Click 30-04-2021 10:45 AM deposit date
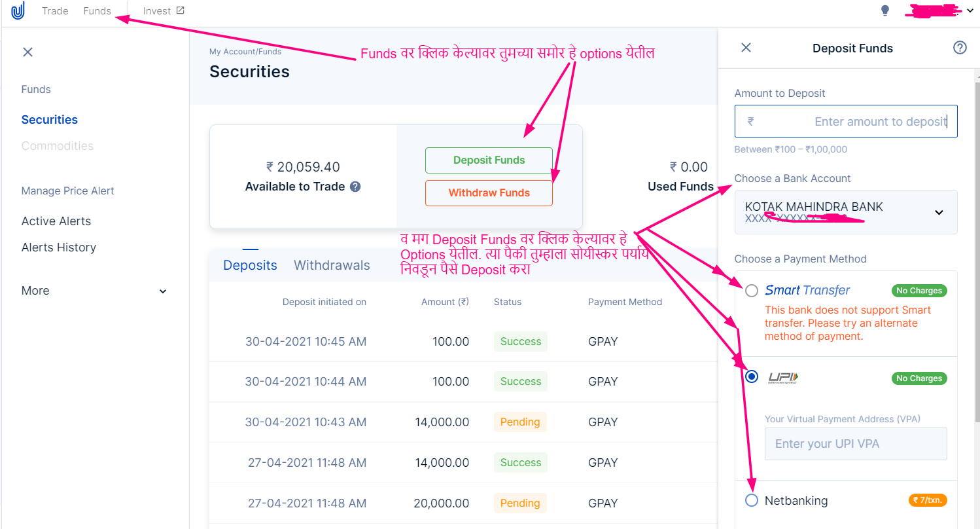 click(306, 341)
